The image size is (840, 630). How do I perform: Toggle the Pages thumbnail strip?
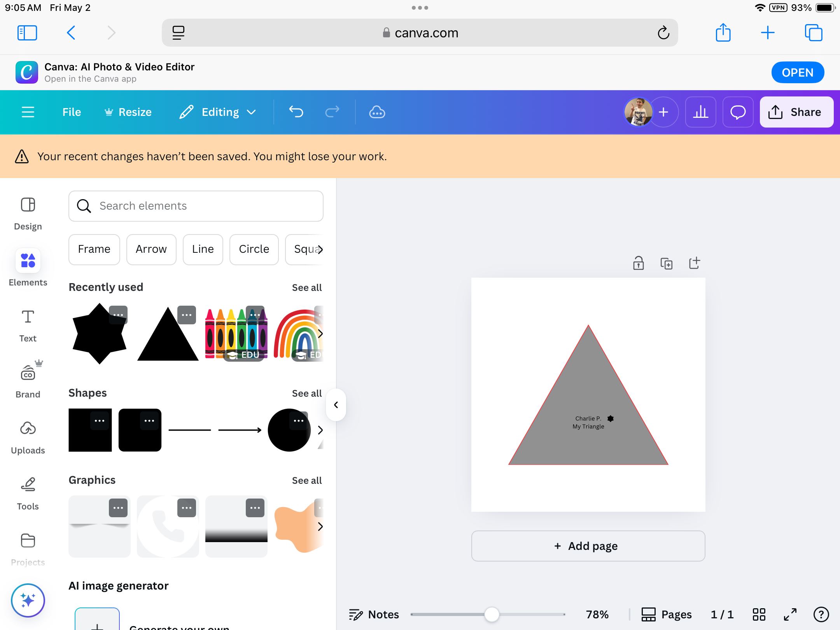click(x=667, y=614)
